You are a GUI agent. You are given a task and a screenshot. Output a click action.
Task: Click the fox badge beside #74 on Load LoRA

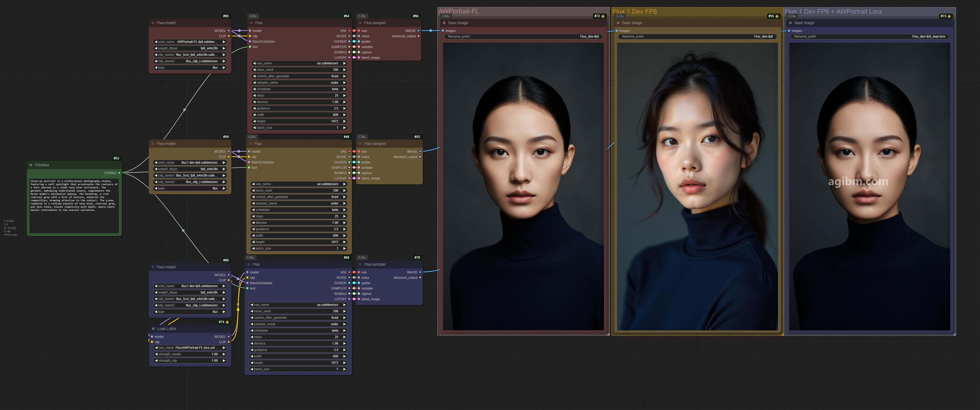(x=227, y=322)
